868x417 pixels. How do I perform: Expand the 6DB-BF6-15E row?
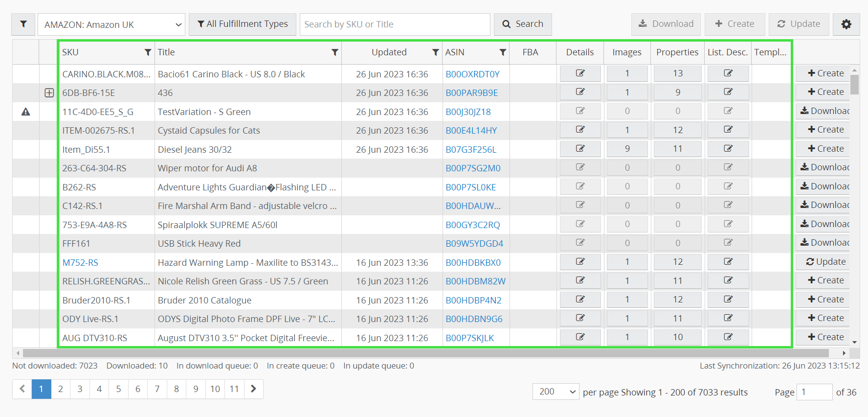pyautogui.click(x=49, y=93)
